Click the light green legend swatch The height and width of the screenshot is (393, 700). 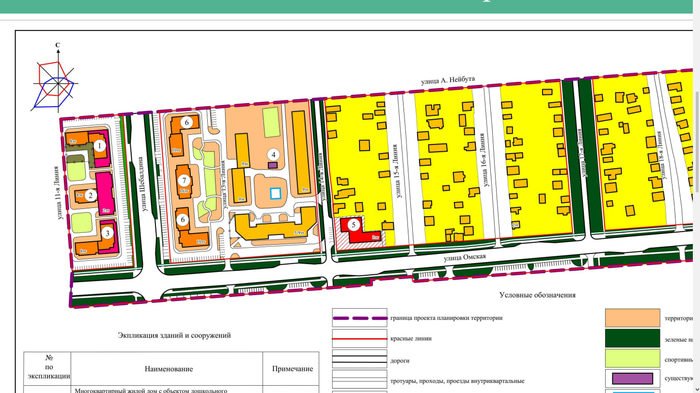(633, 359)
